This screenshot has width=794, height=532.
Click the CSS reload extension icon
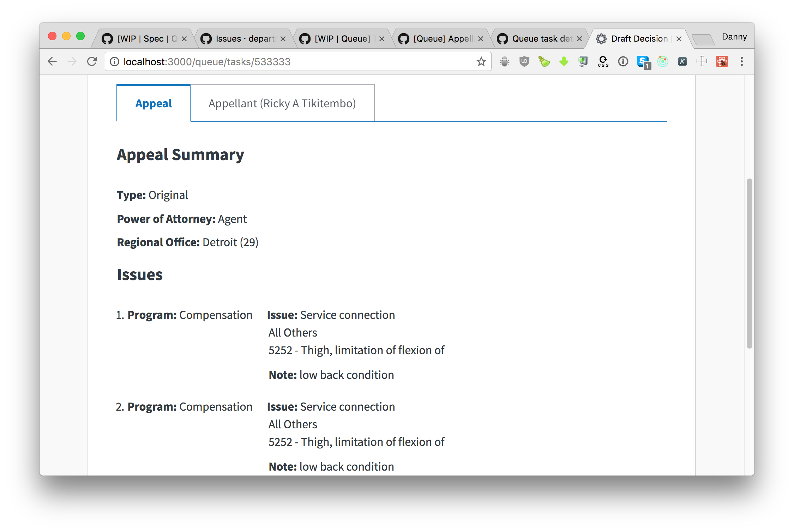(603, 62)
